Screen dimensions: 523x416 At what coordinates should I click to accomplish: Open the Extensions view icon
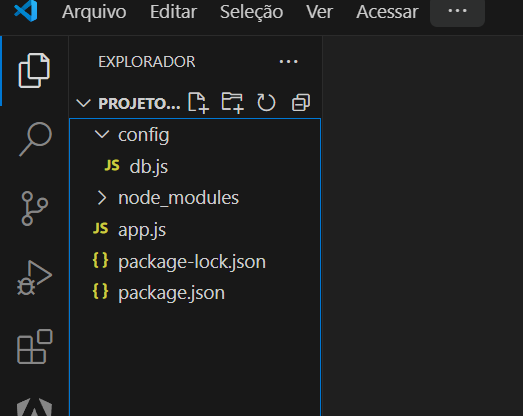(35, 347)
